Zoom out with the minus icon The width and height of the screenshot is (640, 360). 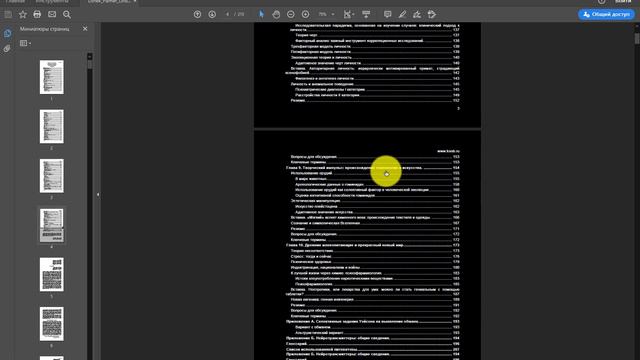pos(291,14)
